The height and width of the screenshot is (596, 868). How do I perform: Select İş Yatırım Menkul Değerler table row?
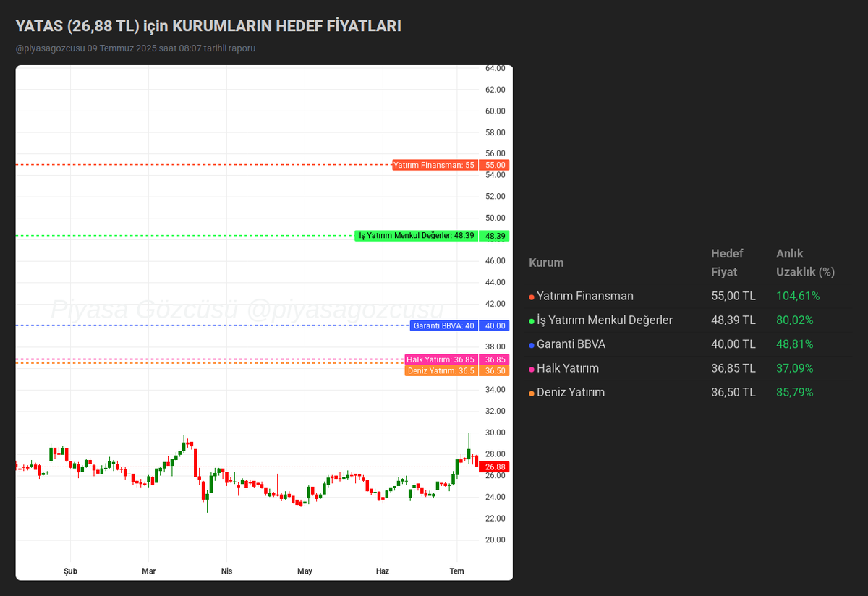pyautogui.click(x=689, y=320)
